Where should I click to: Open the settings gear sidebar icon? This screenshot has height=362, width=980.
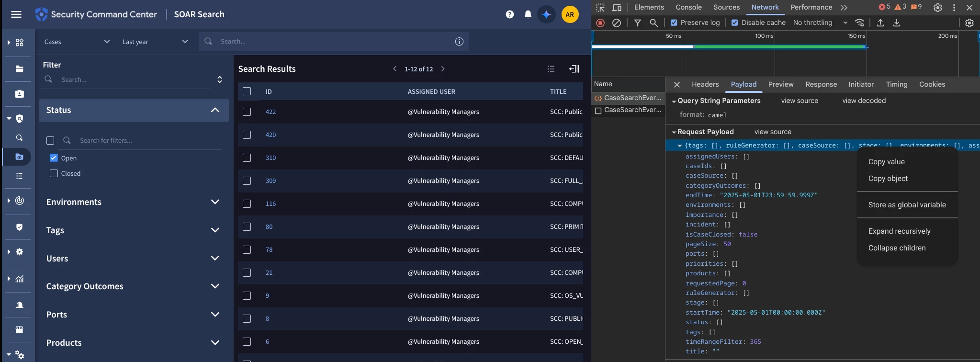[x=20, y=252]
